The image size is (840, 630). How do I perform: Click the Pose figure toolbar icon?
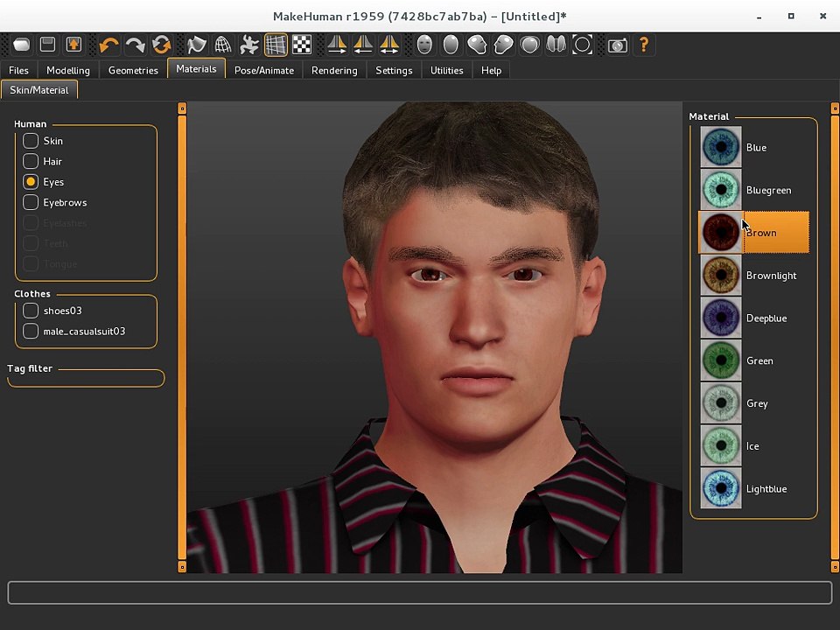248,45
